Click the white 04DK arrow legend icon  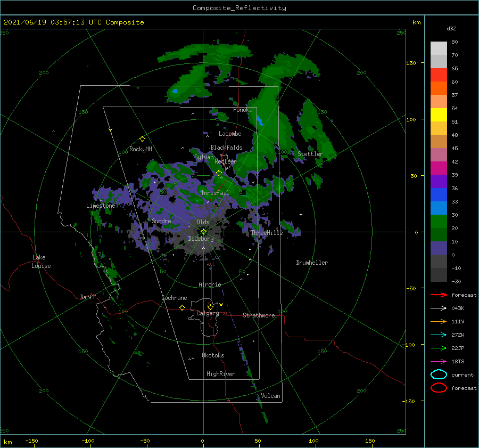click(x=439, y=308)
